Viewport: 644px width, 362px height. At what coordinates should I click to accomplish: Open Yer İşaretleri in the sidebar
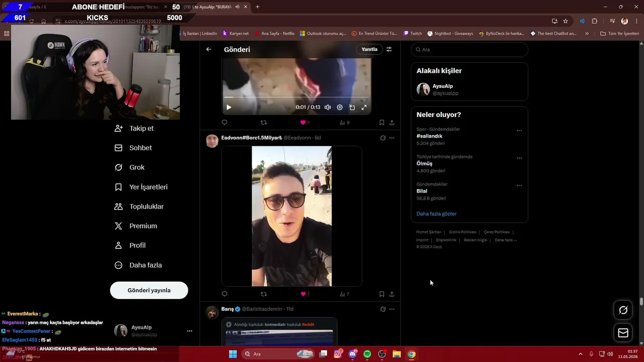click(x=141, y=187)
